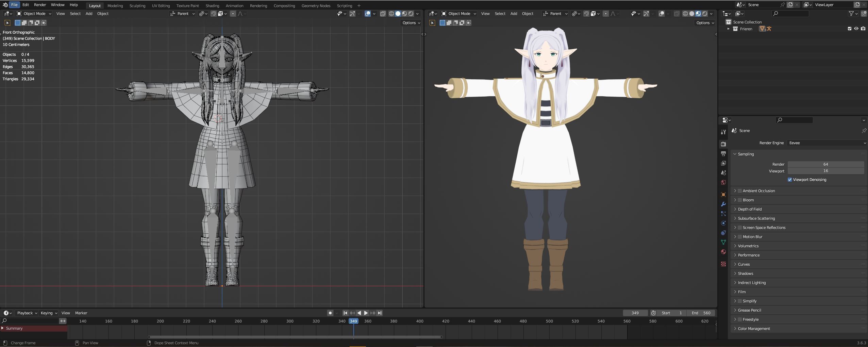Expand Frieren collection in Outliner

tap(728, 29)
